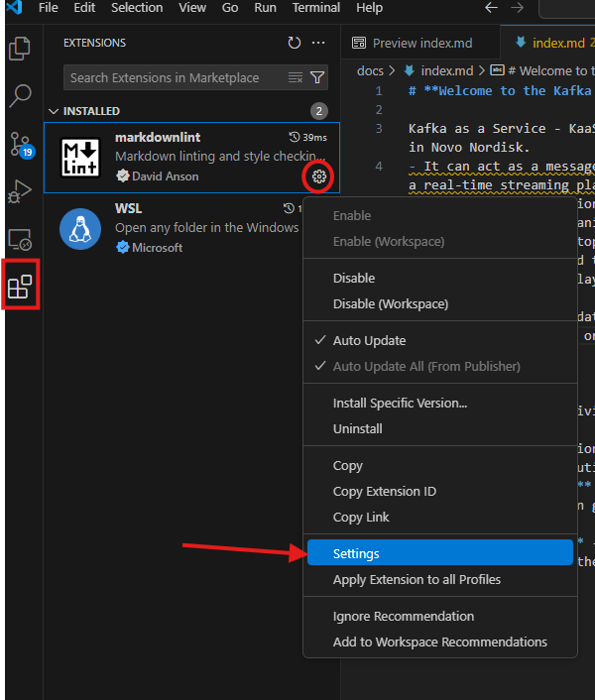Click line number 4 in the editor
Viewport: 595px width, 700px height.
(379, 167)
